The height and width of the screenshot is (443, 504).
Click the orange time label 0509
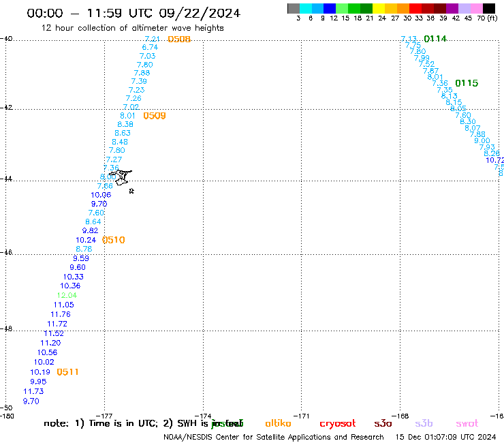click(155, 116)
